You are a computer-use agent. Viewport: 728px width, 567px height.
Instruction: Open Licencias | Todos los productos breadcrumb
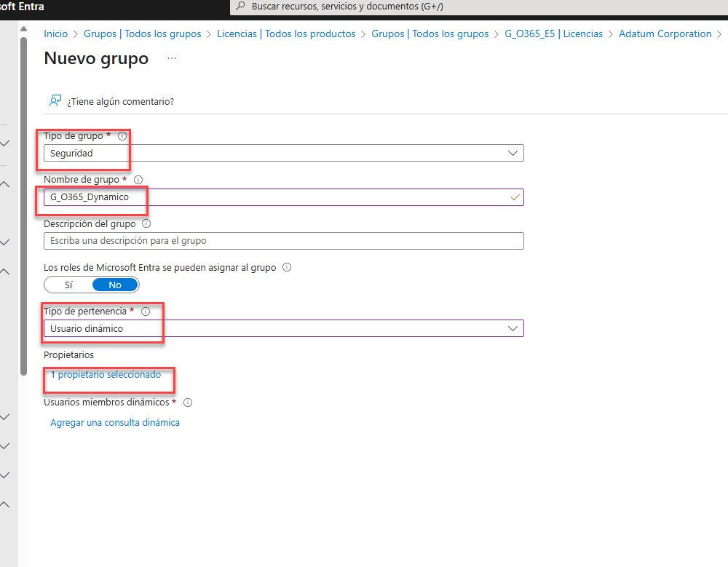click(x=286, y=34)
